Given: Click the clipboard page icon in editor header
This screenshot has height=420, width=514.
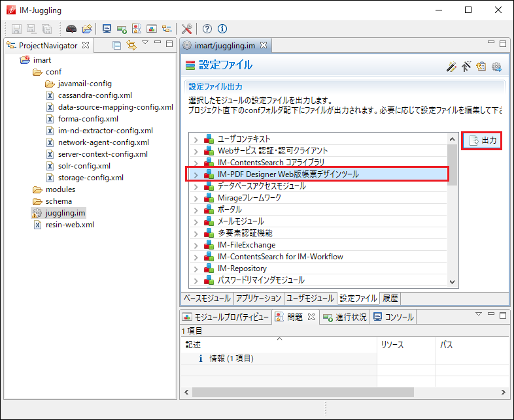Looking at the screenshot, I should coord(481,67).
